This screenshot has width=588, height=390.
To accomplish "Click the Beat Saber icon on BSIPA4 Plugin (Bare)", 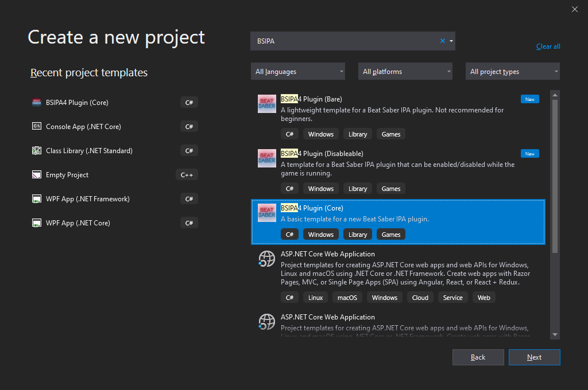I will tap(266, 104).
